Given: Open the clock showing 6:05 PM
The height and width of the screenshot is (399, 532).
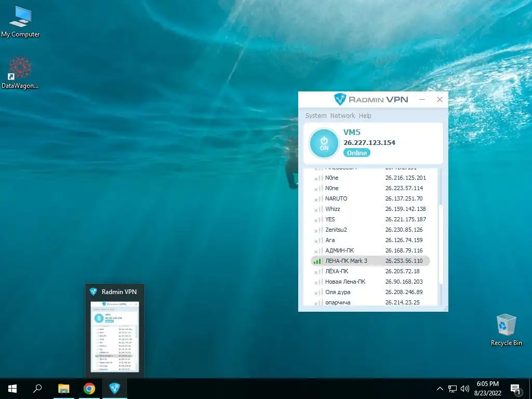Looking at the screenshot, I should pyautogui.click(x=487, y=389).
